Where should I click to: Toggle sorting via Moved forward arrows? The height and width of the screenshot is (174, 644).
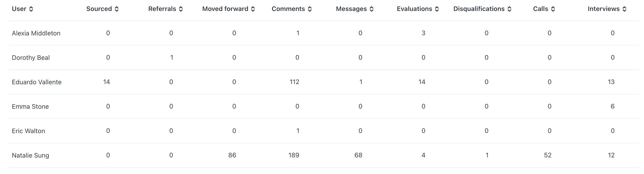coord(253,9)
